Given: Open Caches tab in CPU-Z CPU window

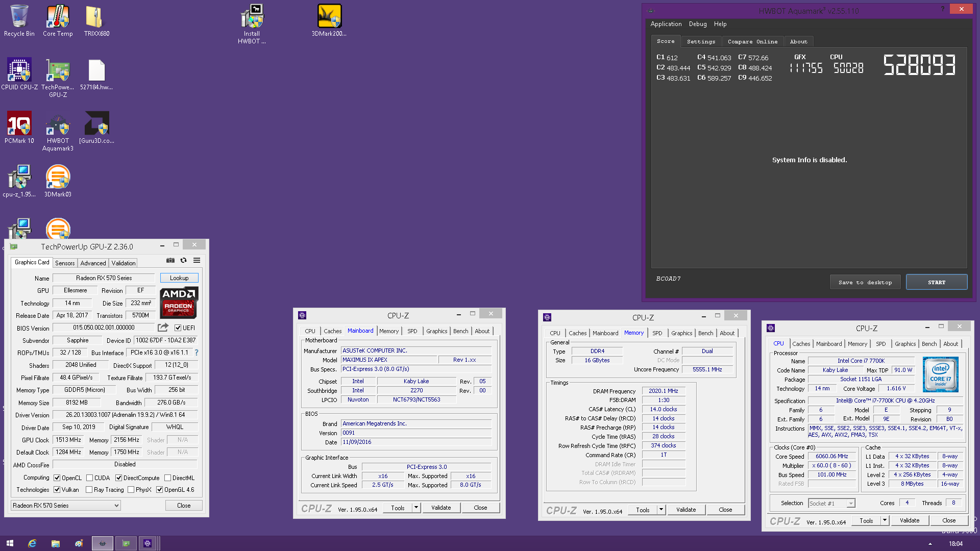Looking at the screenshot, I should coord(801,344).
